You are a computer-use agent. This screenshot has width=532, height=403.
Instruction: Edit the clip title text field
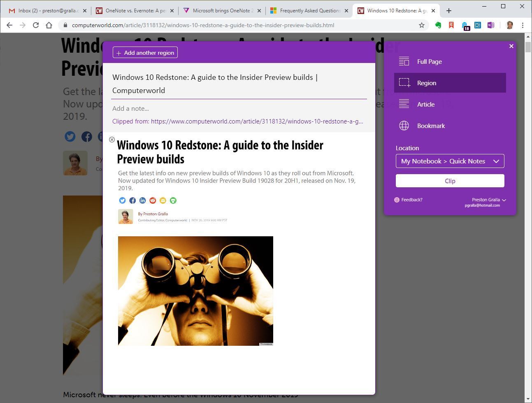pos(239,84)
